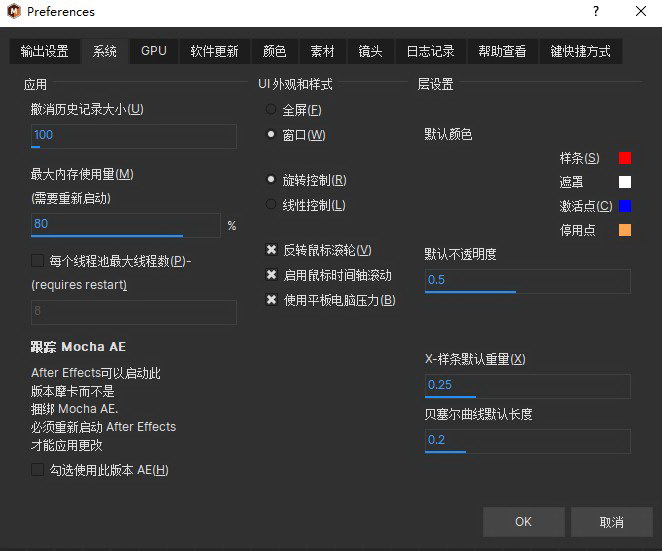The height and width of the screenshot is (551, 662).
Task: Click the help question mark button
Action: (596, 12)
